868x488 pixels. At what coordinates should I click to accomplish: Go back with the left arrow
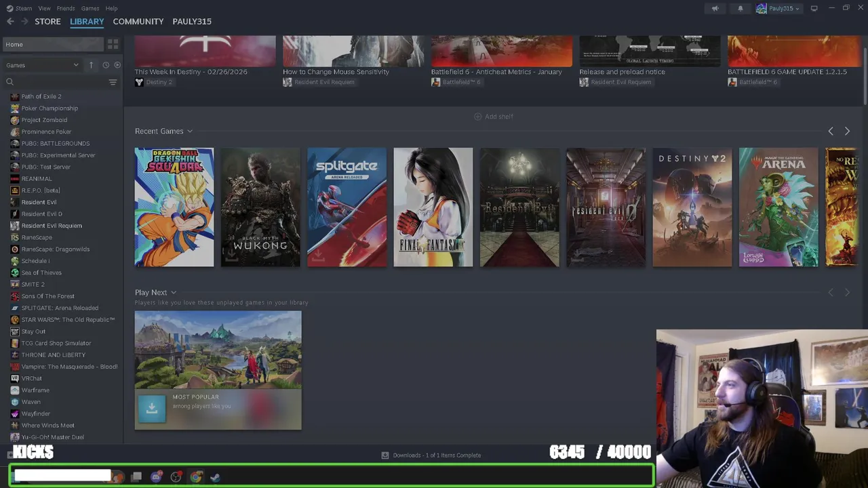point(10,22)
